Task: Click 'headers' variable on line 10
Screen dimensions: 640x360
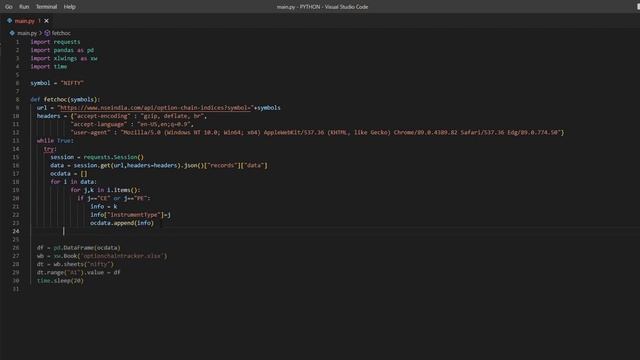Action: click(x=49, y=116)
